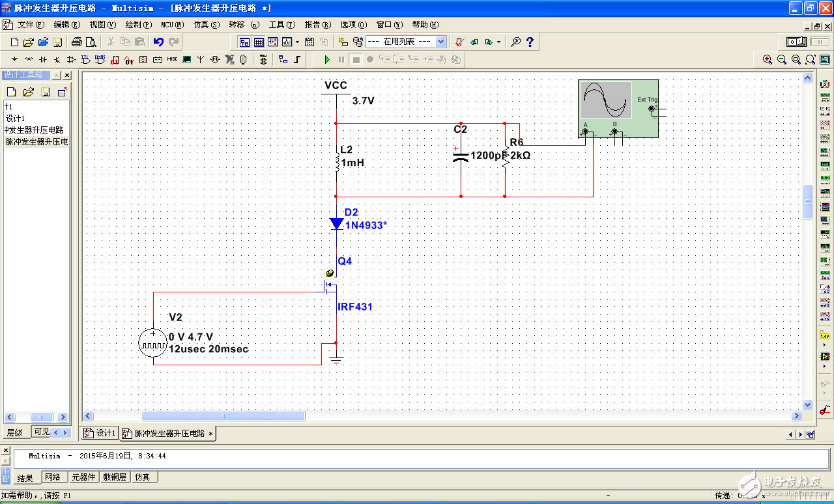Screen dimensions: 834x504
Task: Select 脉冲发生器升压电 highlighted tree item
Action: click(x=36, y=141)
